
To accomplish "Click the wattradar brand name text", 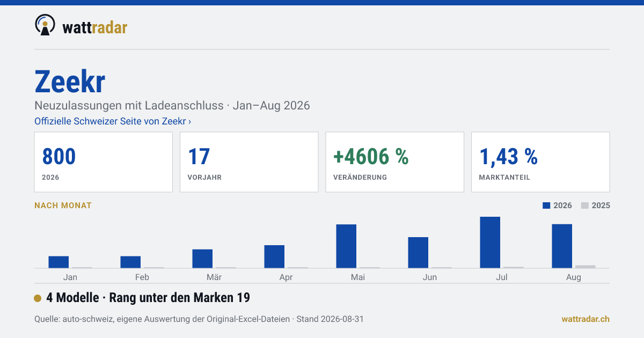I will 94,27.
